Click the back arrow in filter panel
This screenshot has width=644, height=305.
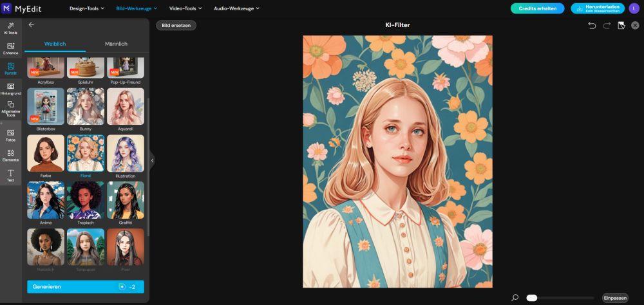tap(32, 25)
